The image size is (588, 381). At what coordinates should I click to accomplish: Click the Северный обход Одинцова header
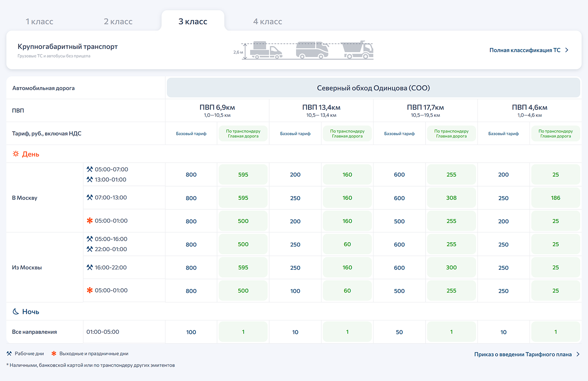[373, 88]
